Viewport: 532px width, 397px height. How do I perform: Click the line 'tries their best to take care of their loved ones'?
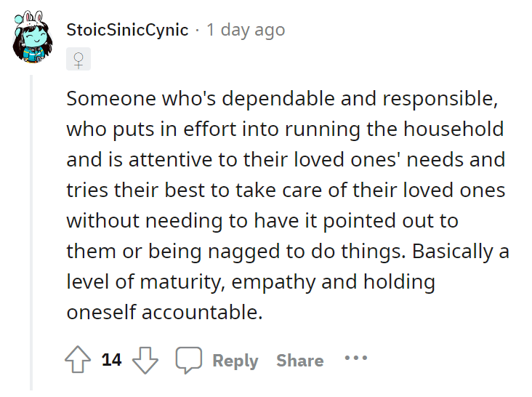tap(286, 190)
